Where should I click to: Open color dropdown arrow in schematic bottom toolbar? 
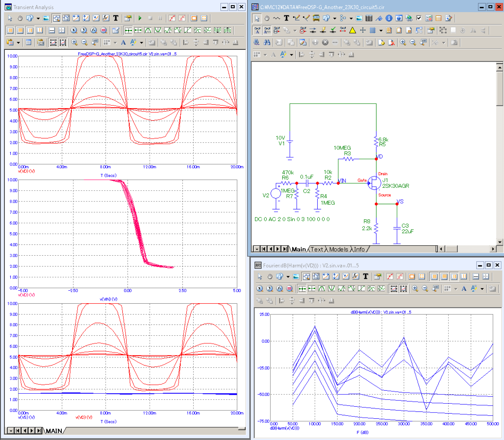click(292, 54)
